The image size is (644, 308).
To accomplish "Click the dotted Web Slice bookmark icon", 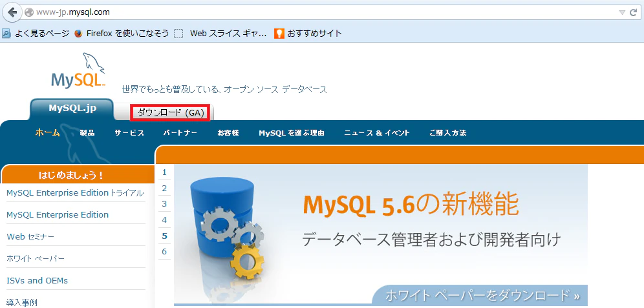I will tap(178, 33).
